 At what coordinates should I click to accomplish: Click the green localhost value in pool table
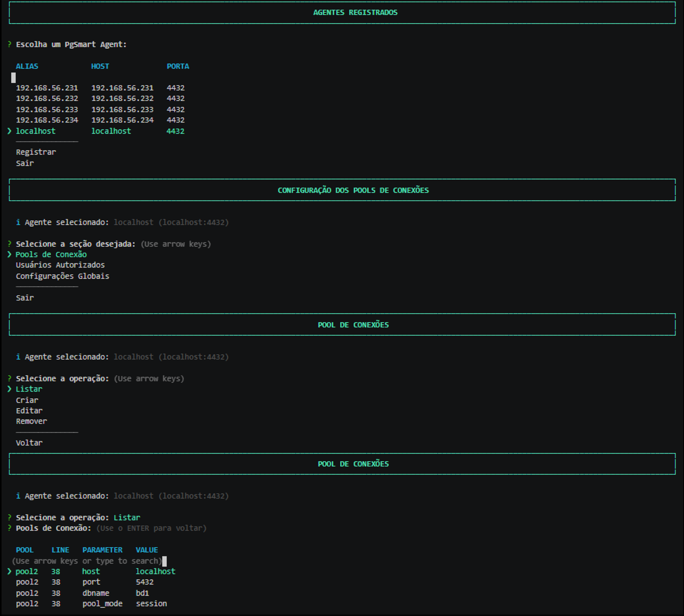(x=156, y=572)
